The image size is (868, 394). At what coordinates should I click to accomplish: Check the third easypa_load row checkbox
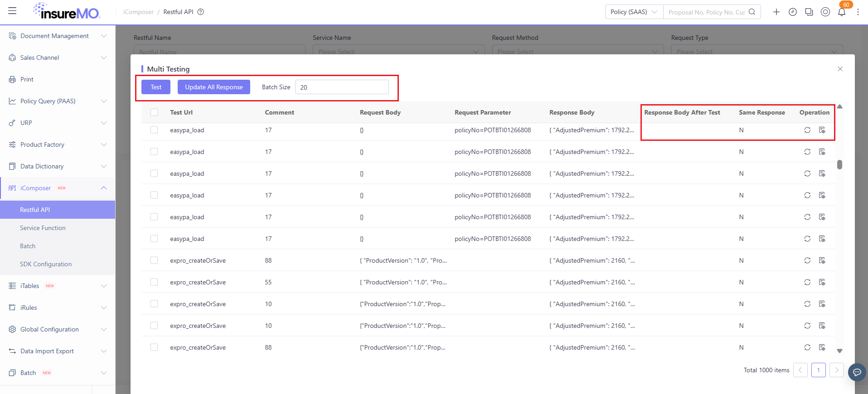point(154,173)
